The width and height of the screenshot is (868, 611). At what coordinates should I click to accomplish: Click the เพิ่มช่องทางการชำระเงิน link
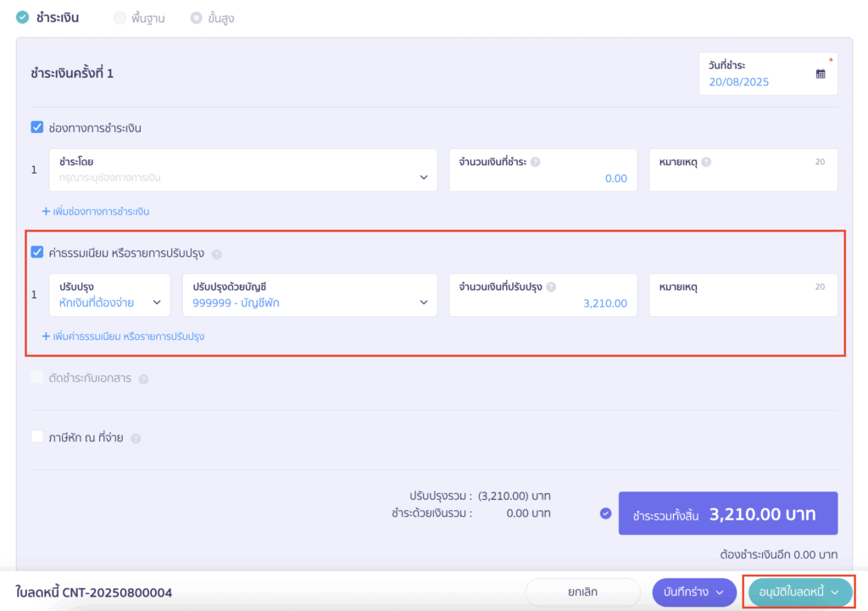coord(96,211)
